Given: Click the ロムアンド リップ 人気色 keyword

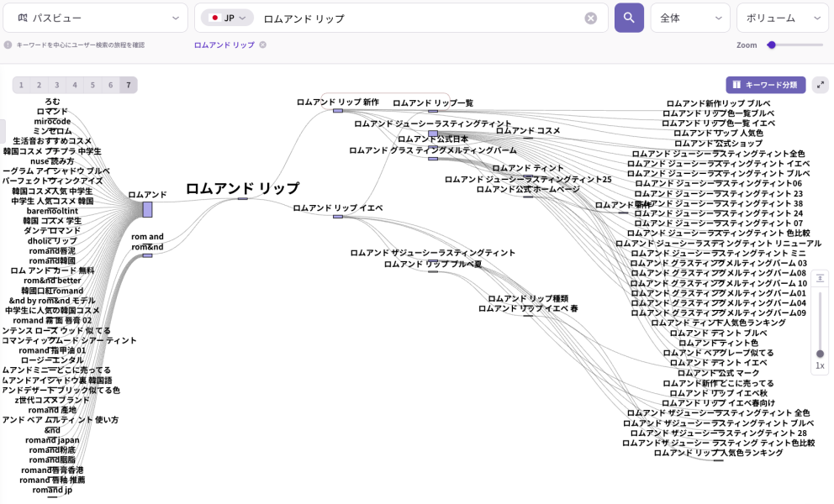Looking at the screenshot, I should coord(718,134).
